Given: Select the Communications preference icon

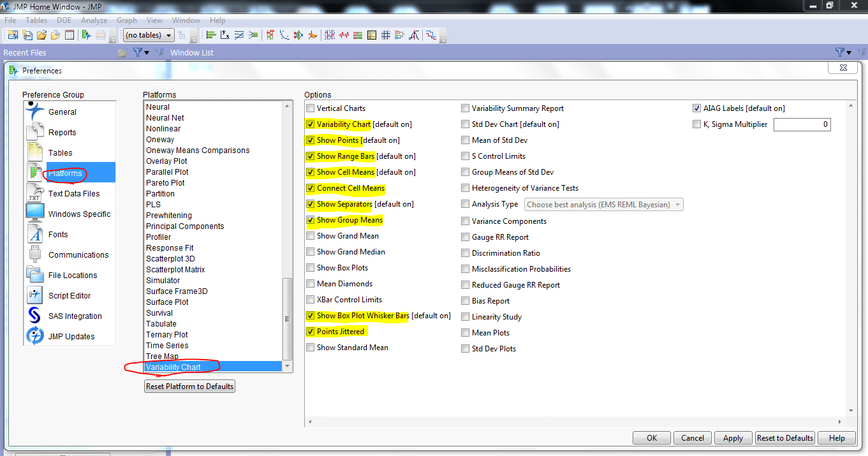Looking at the screenshot, I should pos(35,254).
